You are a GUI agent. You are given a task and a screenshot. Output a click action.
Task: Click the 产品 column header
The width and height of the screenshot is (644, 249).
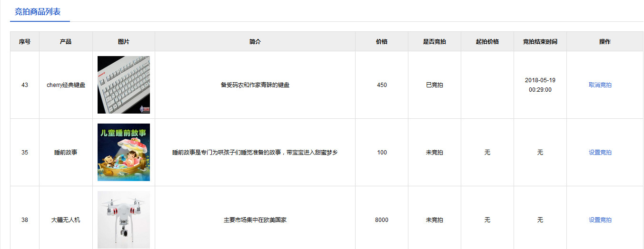(66, 41)
